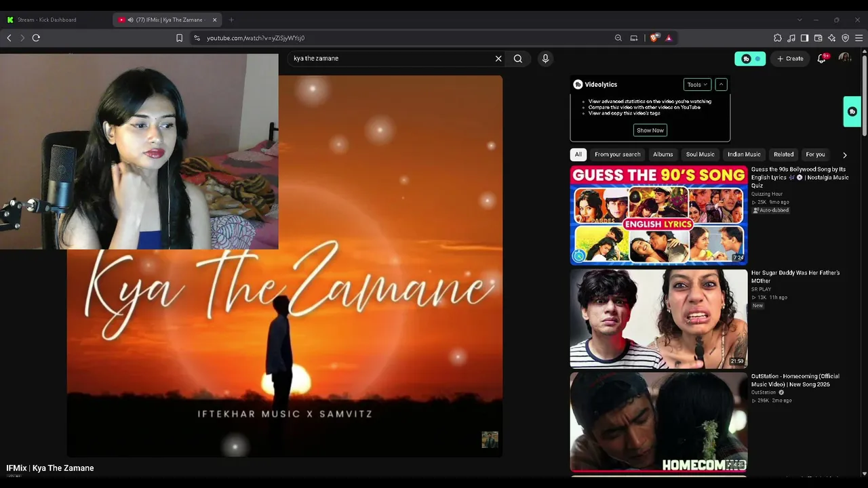Open the browser extensions puzzle icon
868x488 pixels.
[x=778, y=38]
